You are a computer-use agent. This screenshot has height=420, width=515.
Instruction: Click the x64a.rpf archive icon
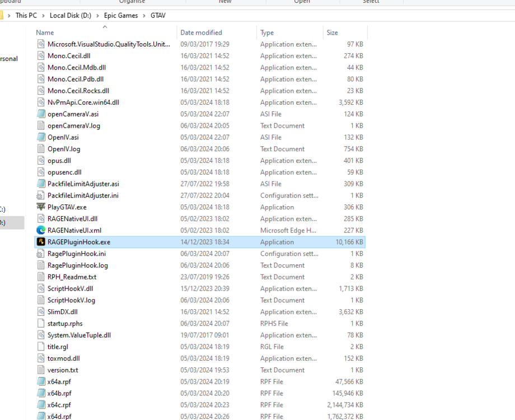pyautogui.click(x=41, y=381)
